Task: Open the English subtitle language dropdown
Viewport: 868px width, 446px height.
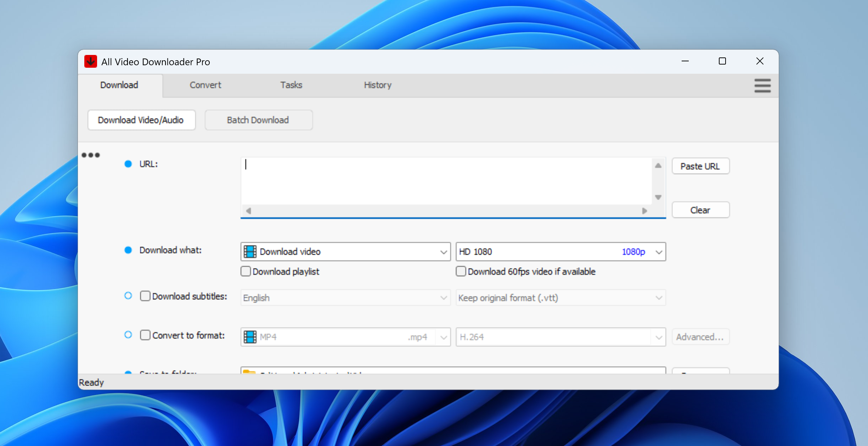Action: coord(345,298)
